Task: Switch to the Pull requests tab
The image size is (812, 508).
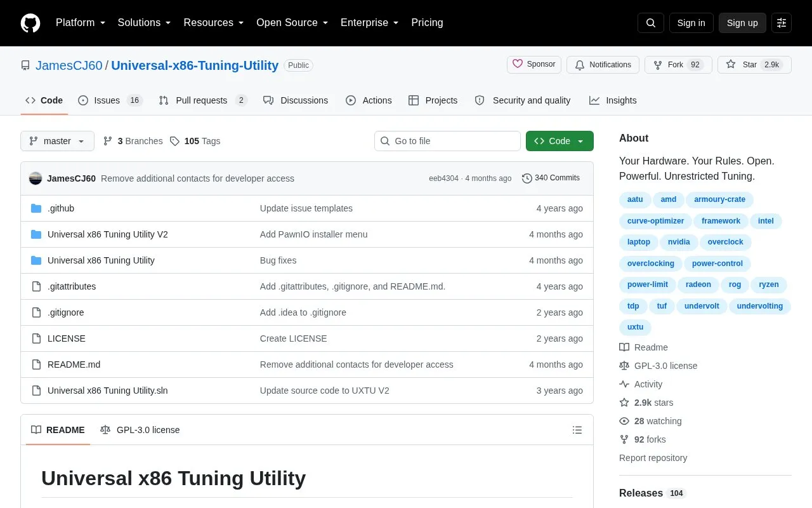Action: [202, 100]
